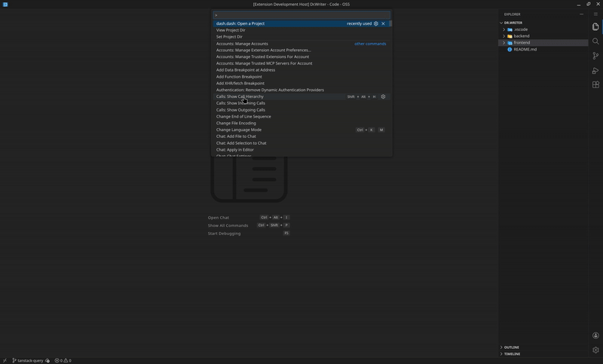
Task: Click the command palette input field
Action: click(301, 15)
